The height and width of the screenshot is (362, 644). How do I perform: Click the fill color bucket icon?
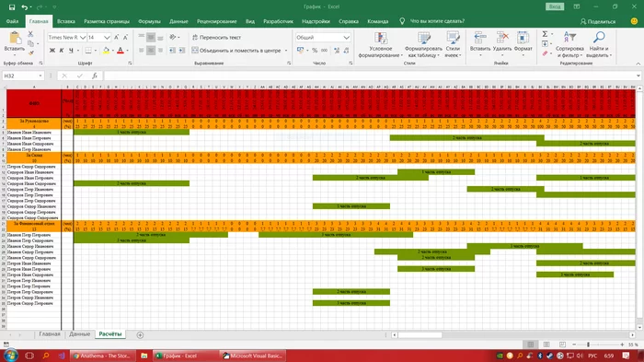[106, 51]
